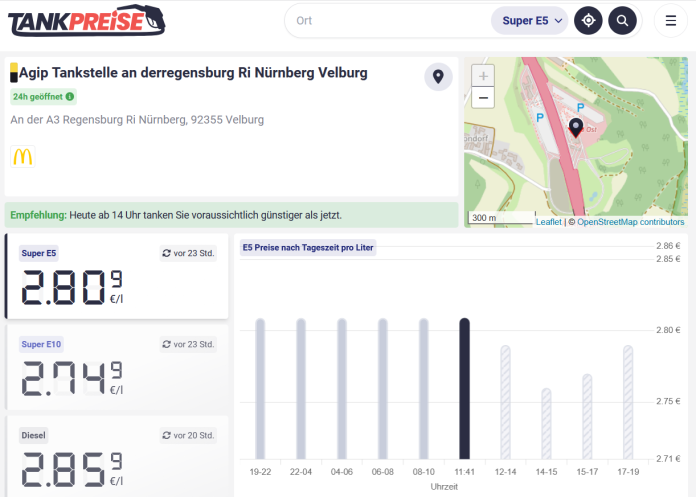696x497 pixels.
Task: Click the 14-15 forecast bar
Action: [546, 424]
